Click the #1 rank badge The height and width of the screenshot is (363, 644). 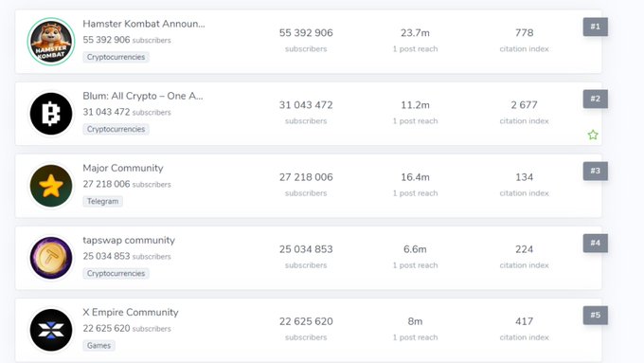coord(595,27)
